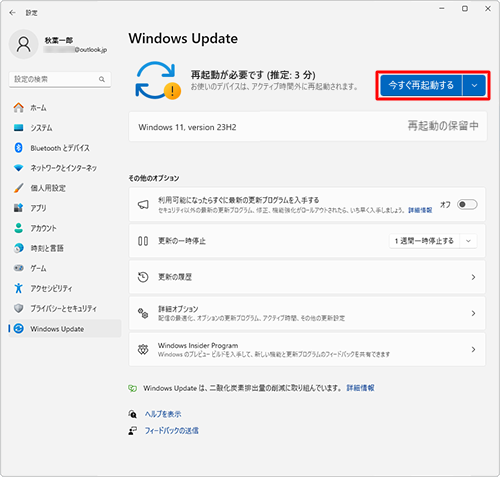Click the ホーム house icon in sidebar
The width and height of the screenshot is (500, 477).
tap(19, 107)
